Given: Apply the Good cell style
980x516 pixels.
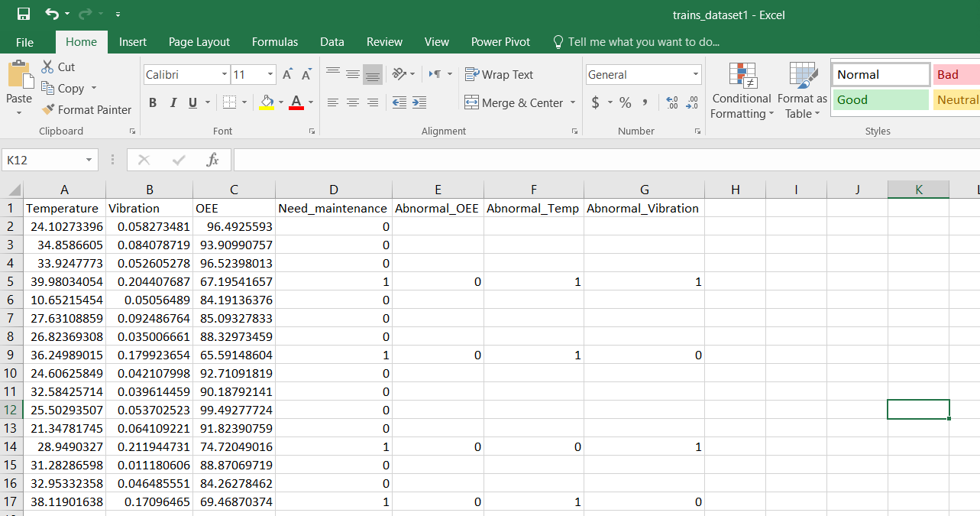Looking at the screenshot, I should [x=880, y=100].
